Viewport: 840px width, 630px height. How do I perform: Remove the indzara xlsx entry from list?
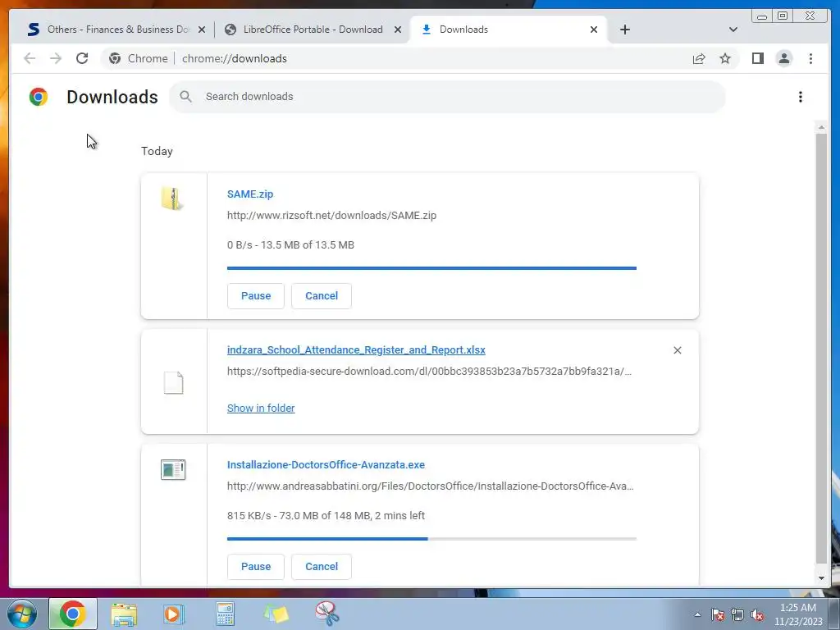pyautogui.click(x=677, y=349)
